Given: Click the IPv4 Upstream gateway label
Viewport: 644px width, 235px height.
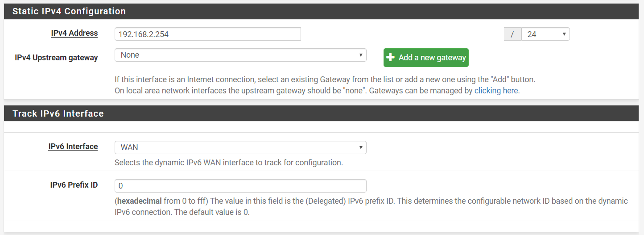Looking at the screenshot, I should (x=56, y=57).
